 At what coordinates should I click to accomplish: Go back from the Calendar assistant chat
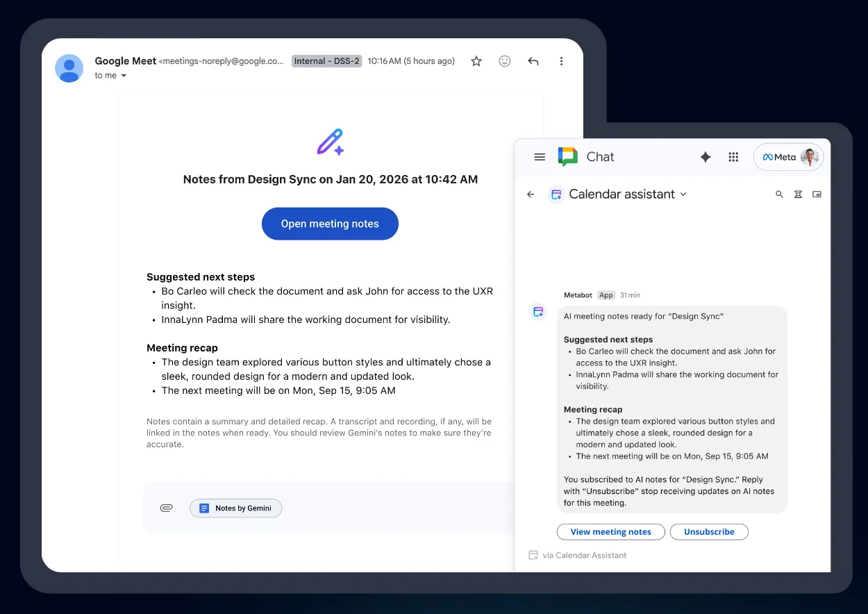531,194
